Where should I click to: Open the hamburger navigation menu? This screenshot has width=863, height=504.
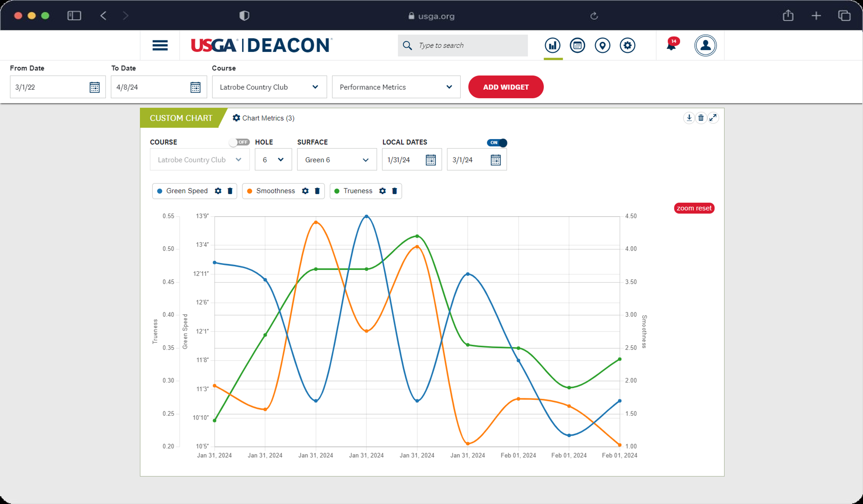coord(160,45)
